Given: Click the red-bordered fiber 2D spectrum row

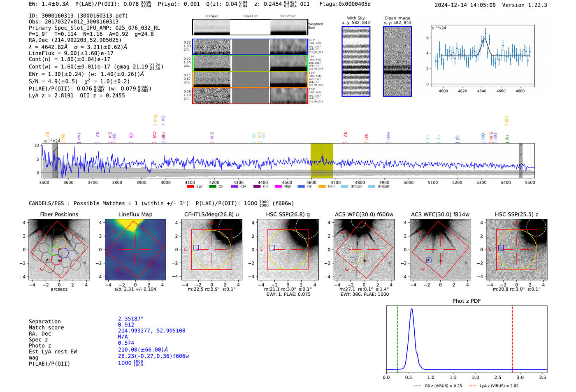Looking at the screenshot, I should pos(250,96).
